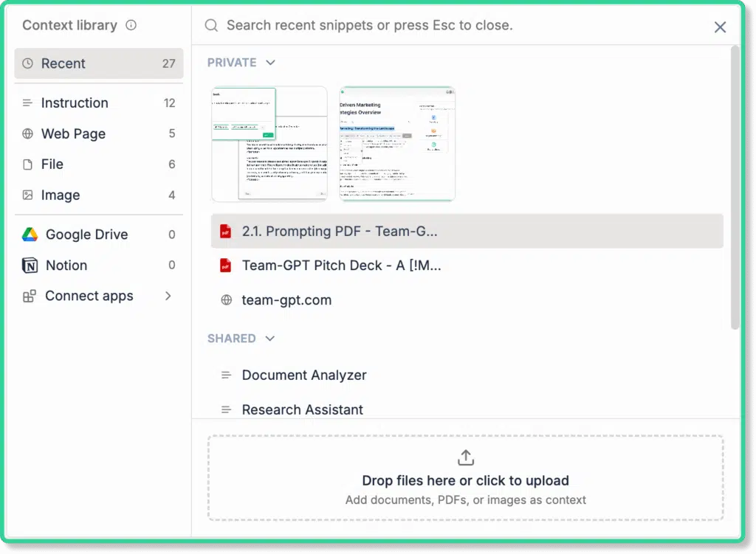Click the magnifying glass search icon
This screenshot has height=554, width=756.
(211, 25)
